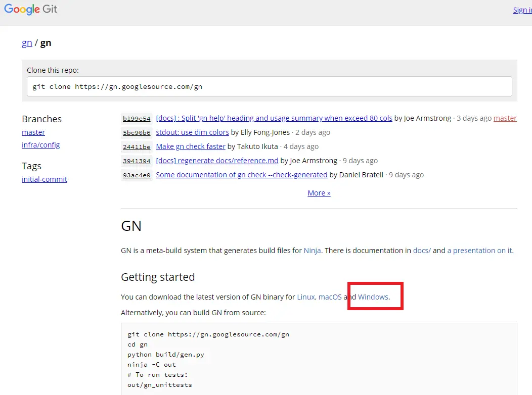Open commit hash 3941394
This screenshot has width=532, height=395.
(x=137, y=161)
